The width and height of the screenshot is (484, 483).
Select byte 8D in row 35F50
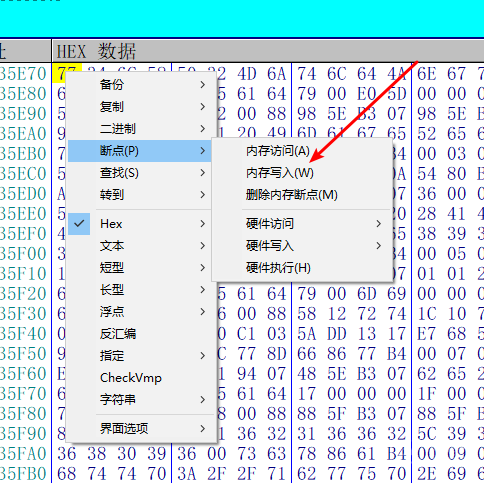click(277, 354)
